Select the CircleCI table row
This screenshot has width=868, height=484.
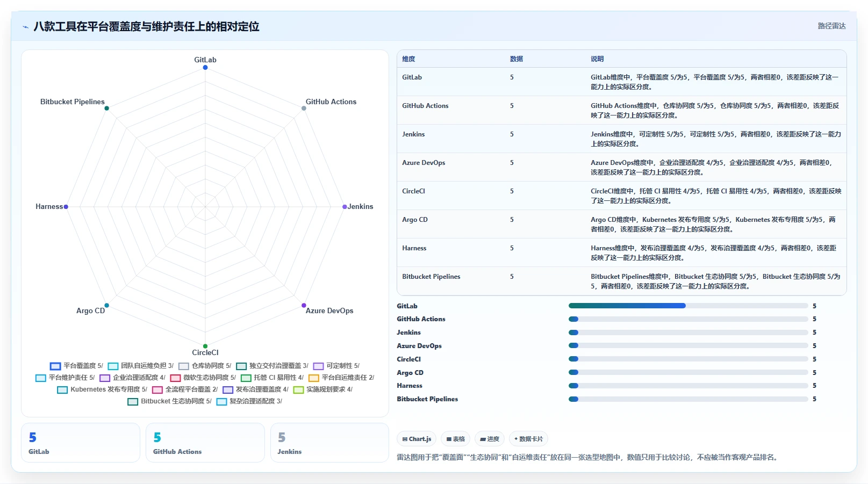pos(621,196)
